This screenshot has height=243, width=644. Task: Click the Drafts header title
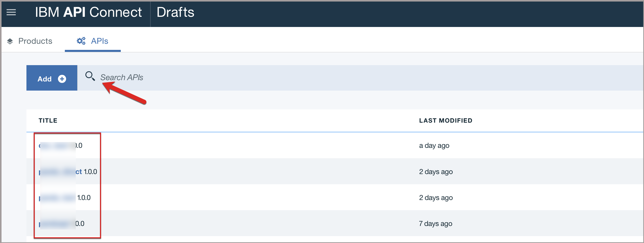(175, 12)
